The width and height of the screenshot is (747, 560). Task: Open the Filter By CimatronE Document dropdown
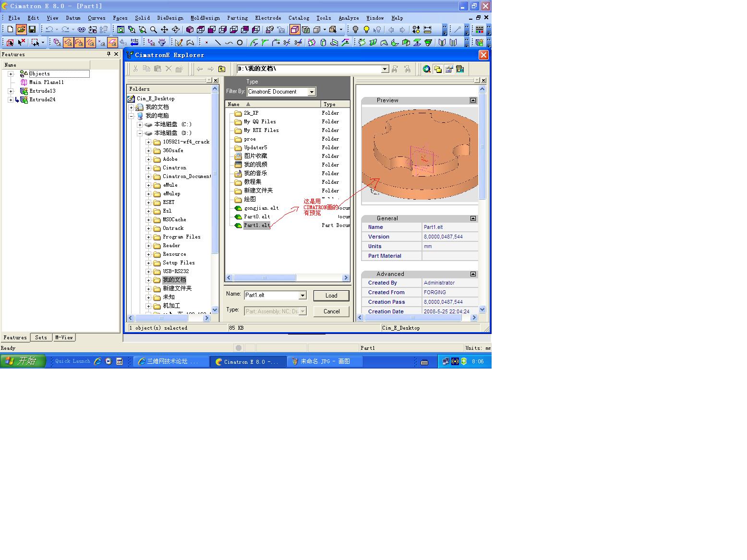click(x=312, y=92)
